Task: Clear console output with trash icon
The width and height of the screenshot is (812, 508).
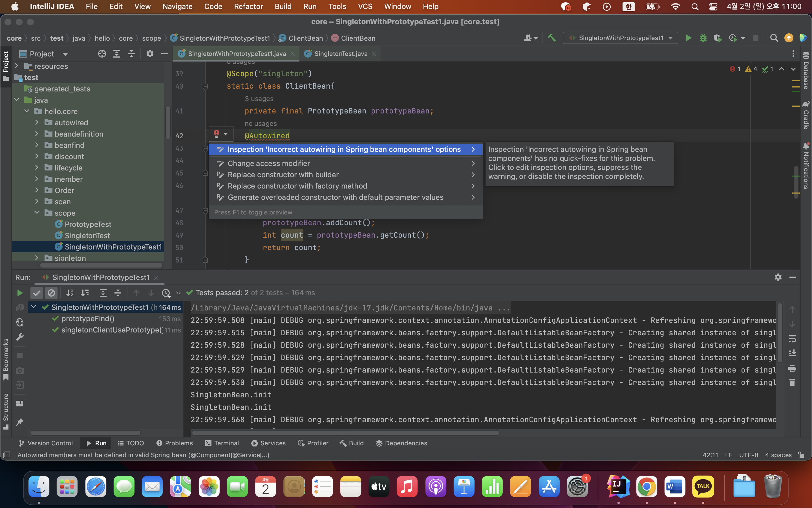Action: click(792, 382)
